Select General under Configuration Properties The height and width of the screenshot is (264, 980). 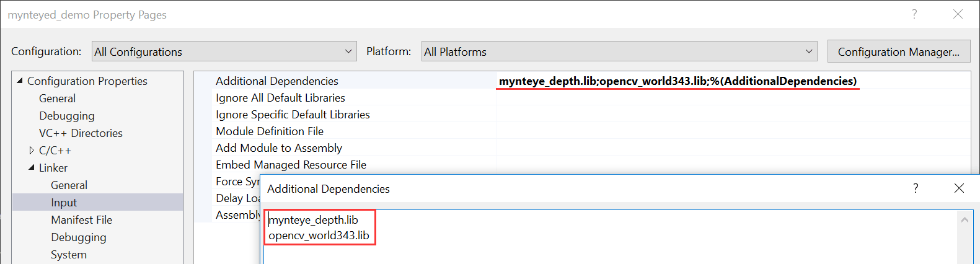click(x=57, y=99)
